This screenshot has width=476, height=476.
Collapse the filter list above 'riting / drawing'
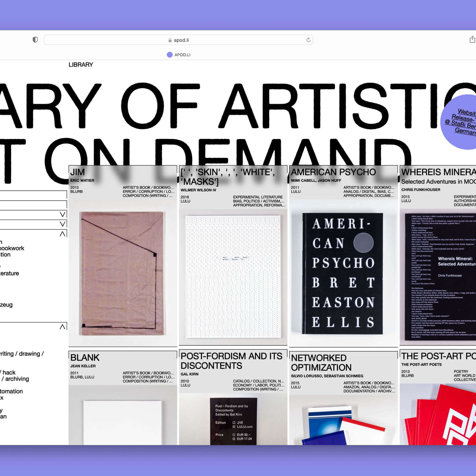[62, 327]
